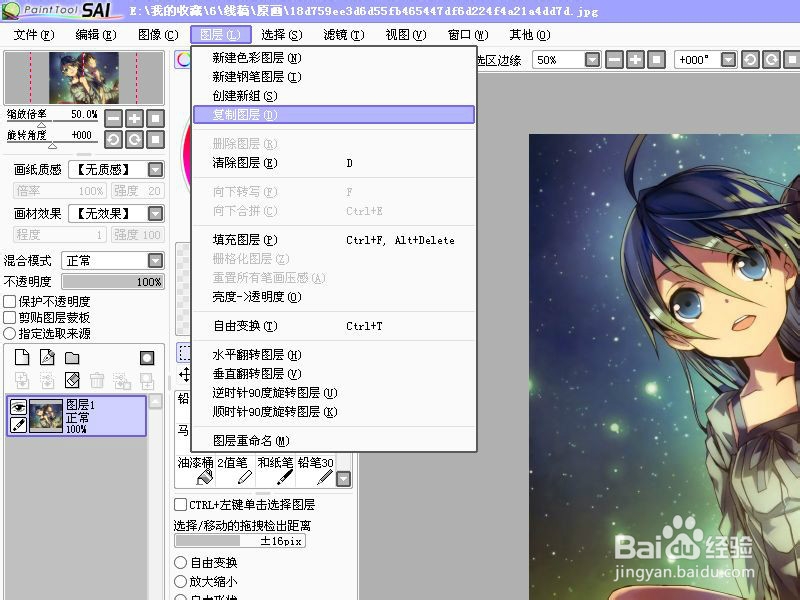Choose 新建钢笔图层 menu entry
This screenshot has width=800, height=600.
(x=334, y=77)
